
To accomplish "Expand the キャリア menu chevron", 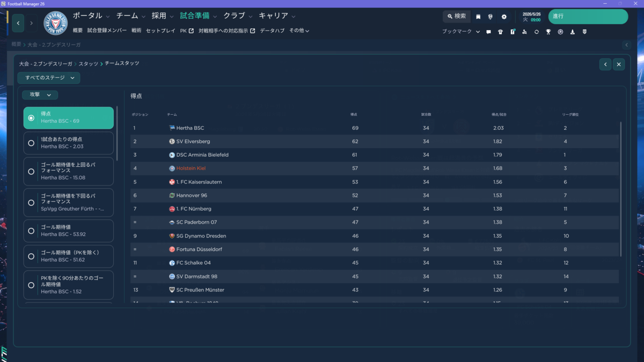I will 293,17.
